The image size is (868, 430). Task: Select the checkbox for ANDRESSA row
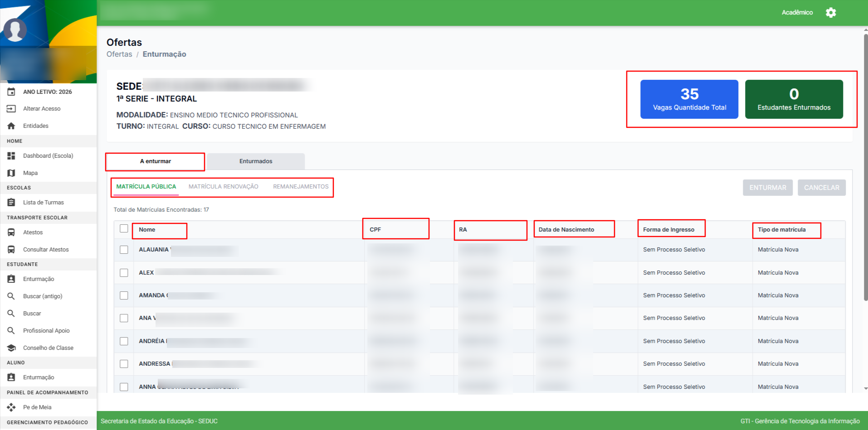tap(124, 364)
